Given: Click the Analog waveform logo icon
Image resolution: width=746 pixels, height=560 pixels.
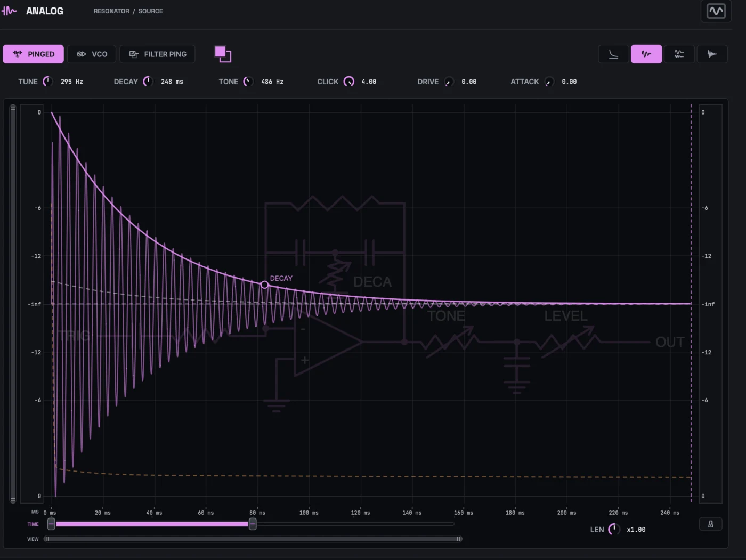Looking at the screenshot, I should 9,11.
